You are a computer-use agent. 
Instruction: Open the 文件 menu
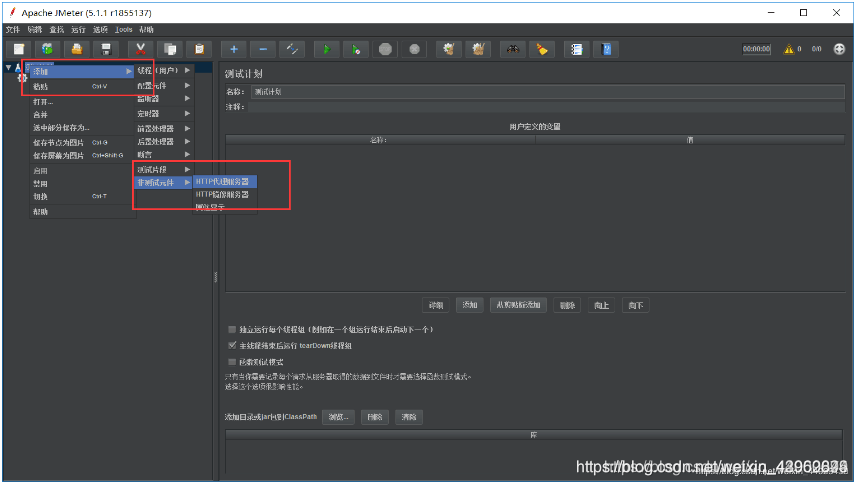[x=13, y=30]
